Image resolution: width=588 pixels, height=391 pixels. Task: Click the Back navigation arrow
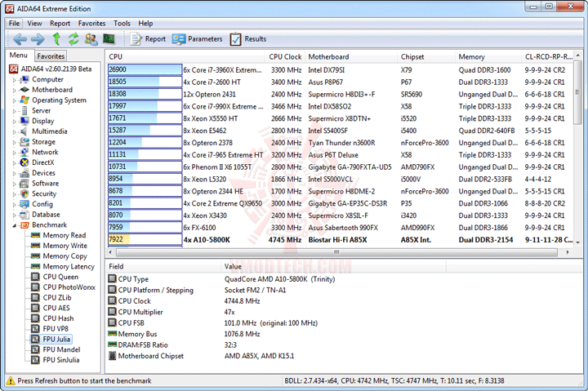click(20, 39)
